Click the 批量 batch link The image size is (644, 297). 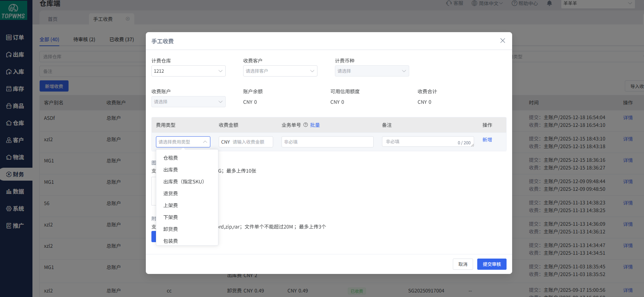click(315, 125)
